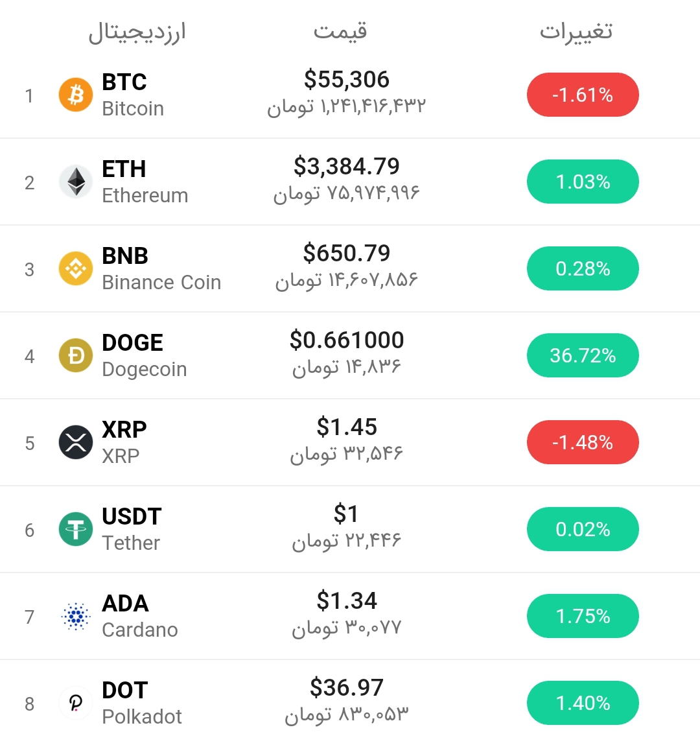The width and height of the screenshot is (700, 745).
Task: Select the Dogecoin logo icon
Action: click(76, 355)
